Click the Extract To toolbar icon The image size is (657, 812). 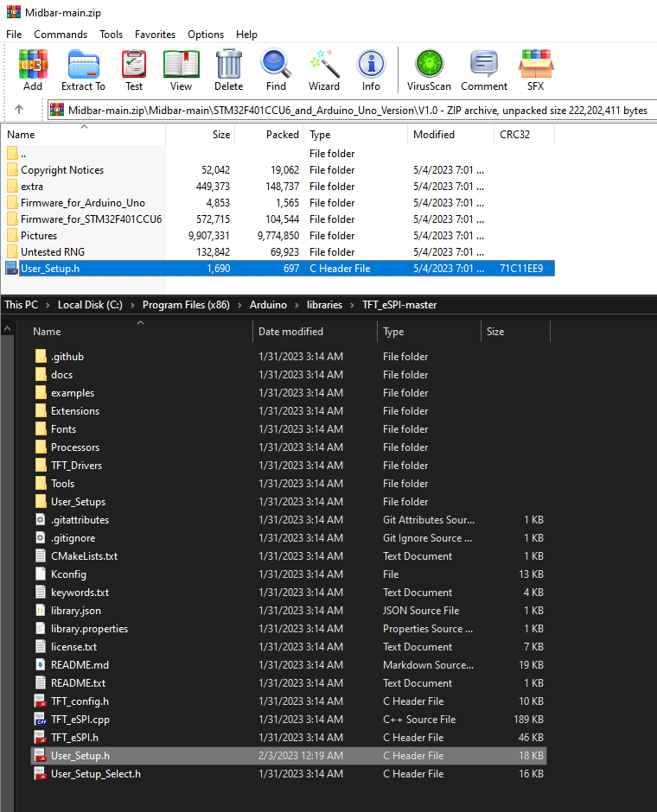coord(83,64)
